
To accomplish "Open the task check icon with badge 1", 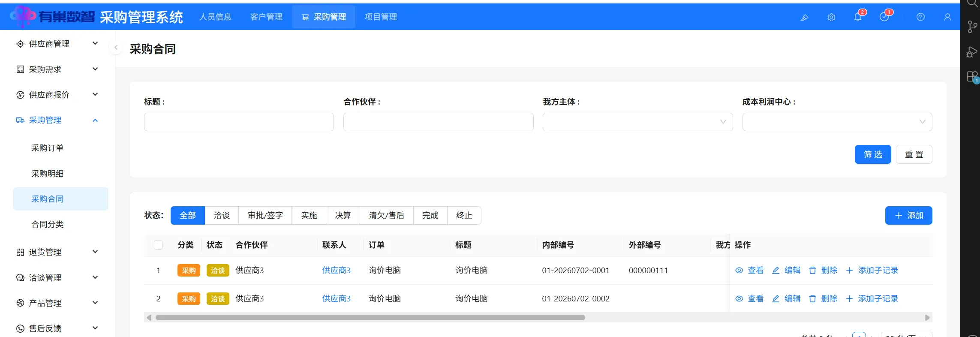I will click(884, 17).
